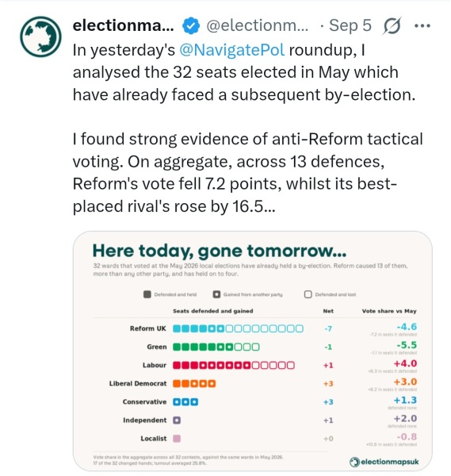Screen dimensions: 451x476
Task: Open the three-dot more options menu
Action: [422, 26]
